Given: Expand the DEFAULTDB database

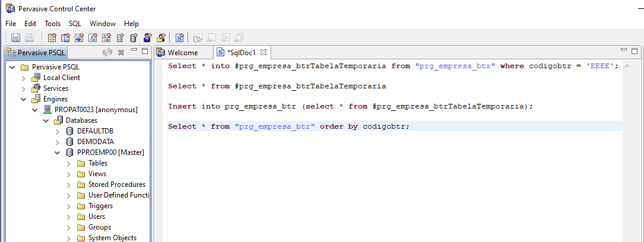Looking at the screenshot, I should 58,131.
